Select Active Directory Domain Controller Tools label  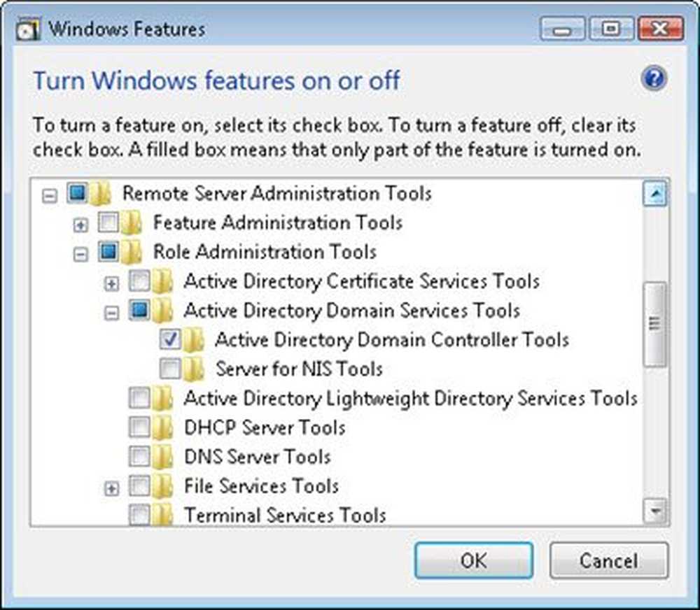(x=392, y=340)
